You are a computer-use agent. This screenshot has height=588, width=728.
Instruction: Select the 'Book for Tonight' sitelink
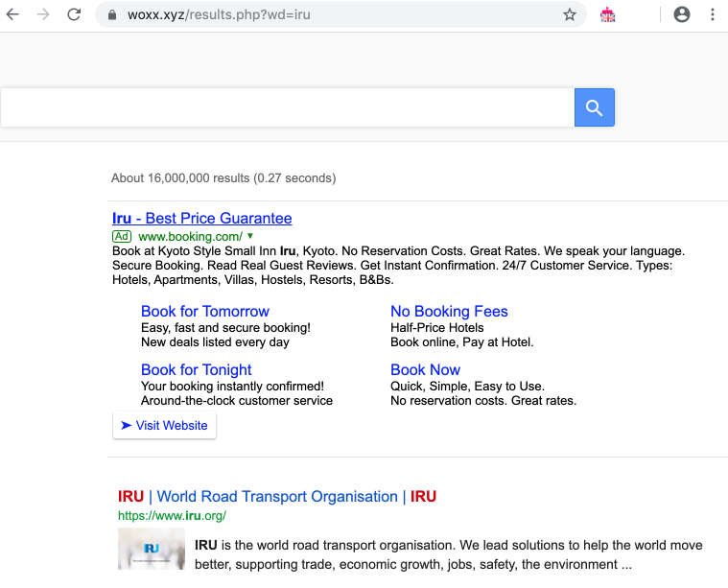tap(196, 369)
